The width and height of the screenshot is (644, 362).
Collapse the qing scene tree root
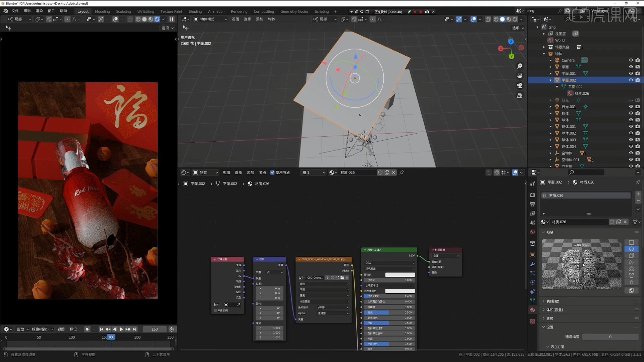537,27
